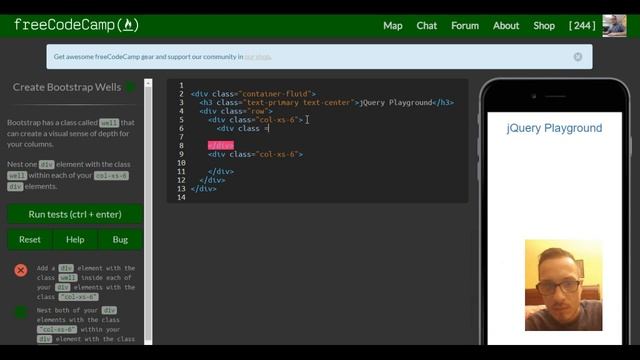Viewport: 640px width, 360px height.
Task: Click the highlighted </div> on line 8
Action: coord(221,146)
